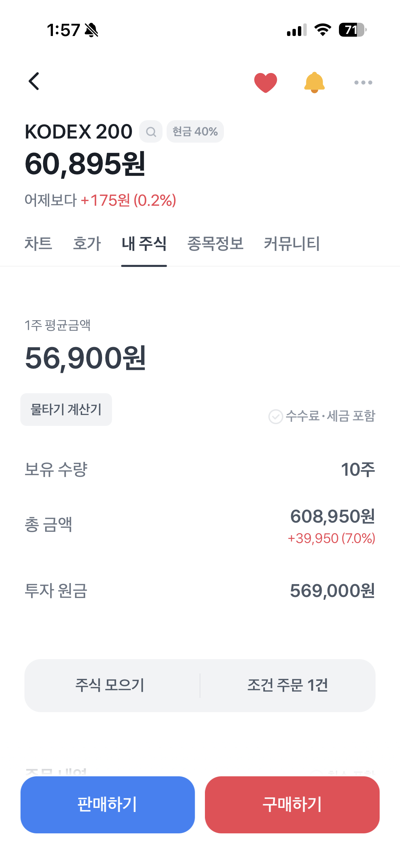
Task: Tap the back arrow icon
Action: pyautogui.click(x=34, y=82)
